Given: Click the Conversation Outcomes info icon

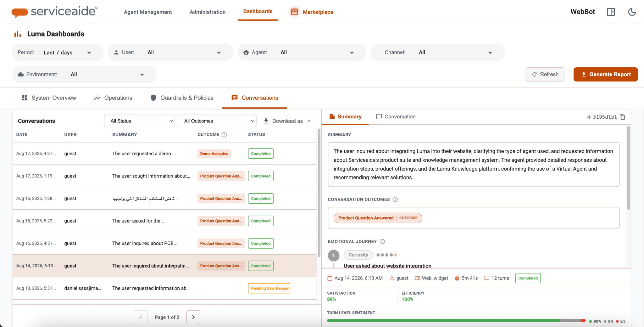Looking at the screenshot, I should (395, 200).
